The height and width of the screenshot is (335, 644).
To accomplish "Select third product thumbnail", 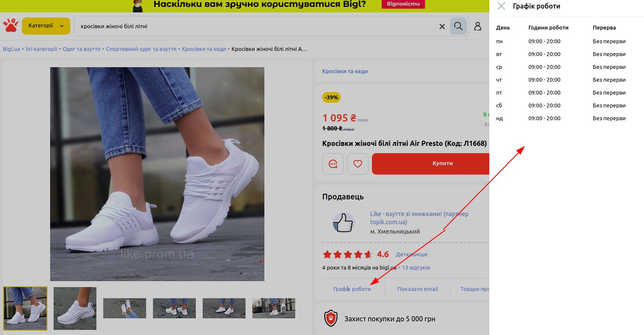I will (x=125, y=308).
